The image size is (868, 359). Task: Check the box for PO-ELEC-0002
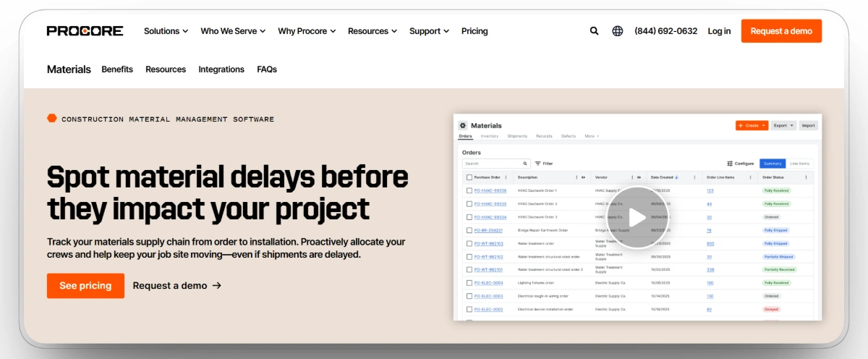pos(469,309)
